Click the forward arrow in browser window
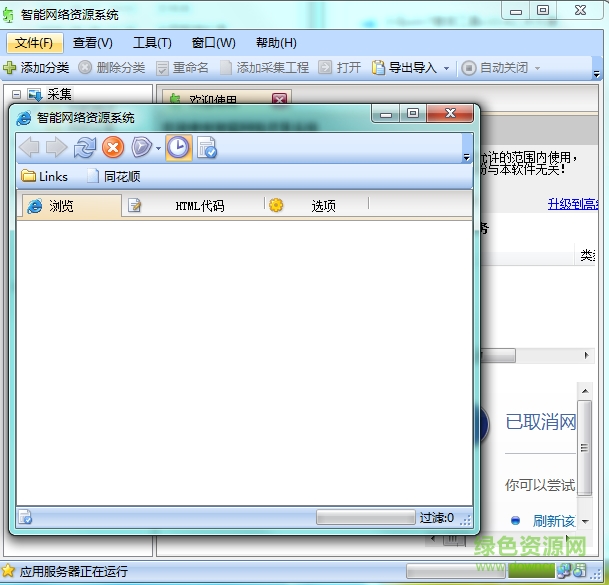609x585 pixels. point(56,148)
